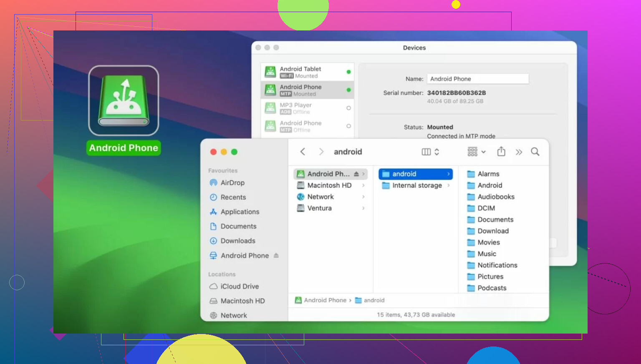Click Android Phone in path bar
Viewport: 641px width, 364px height.
click(320, 300)
